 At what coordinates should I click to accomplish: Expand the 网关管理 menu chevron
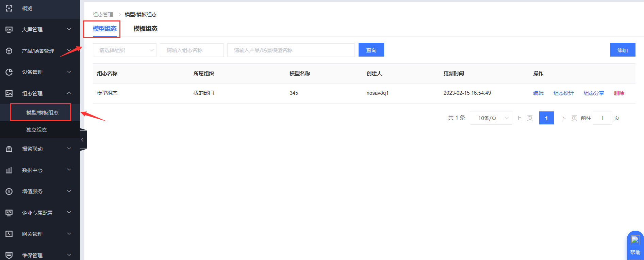(69, 234)
